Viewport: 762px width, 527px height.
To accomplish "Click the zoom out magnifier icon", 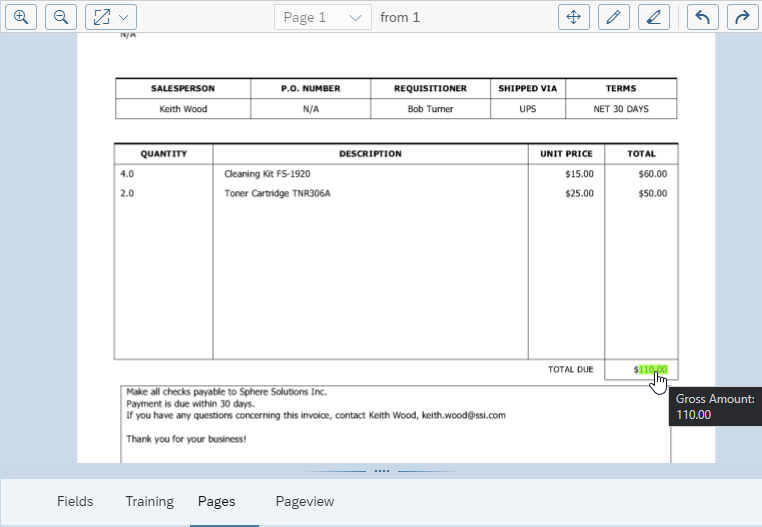I will coord(61,17).
